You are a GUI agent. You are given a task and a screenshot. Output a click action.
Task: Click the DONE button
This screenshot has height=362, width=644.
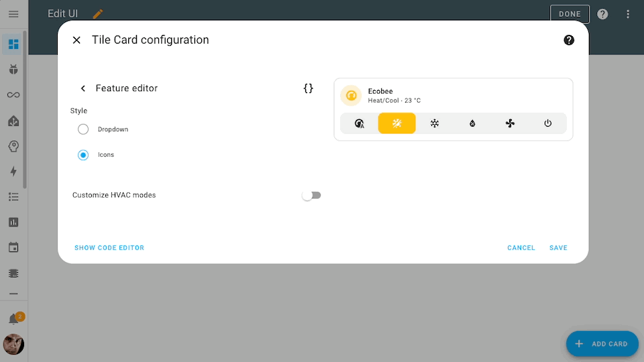[x=570, y=14]
